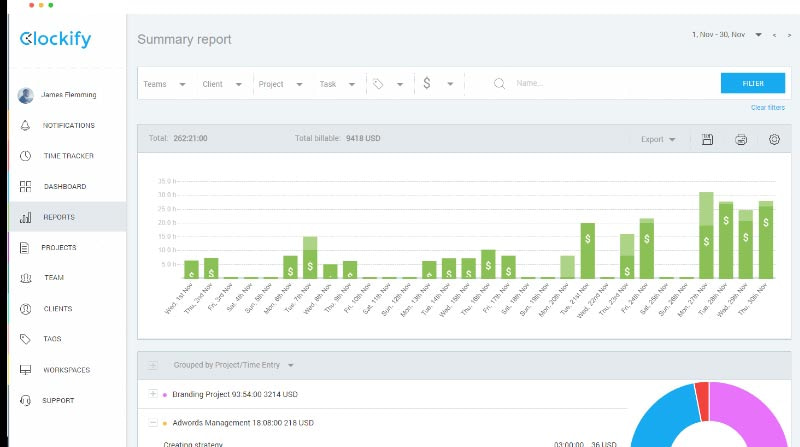800x447 pixels.
Task: Go to Time Tracker clock icon
Action: pyautogui.click(x=25, y=156)
